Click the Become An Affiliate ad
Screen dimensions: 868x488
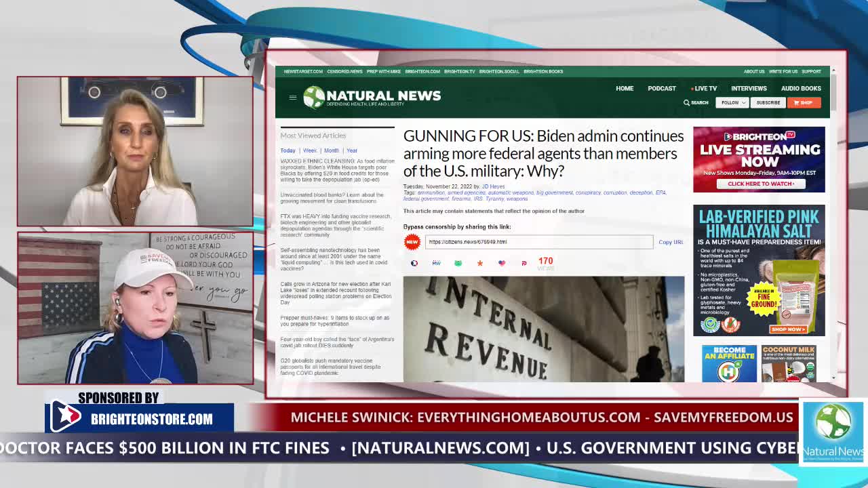click(x=729, y=363)
